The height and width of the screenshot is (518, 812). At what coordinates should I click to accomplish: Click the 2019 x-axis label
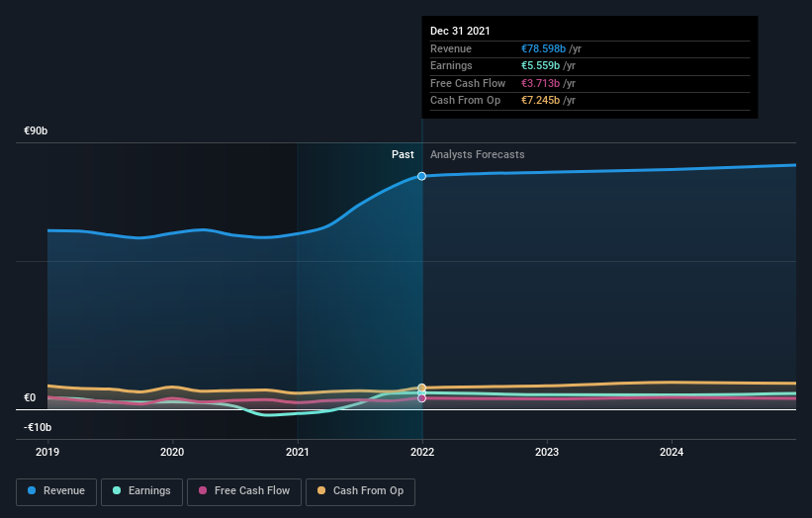pos(47,453)
